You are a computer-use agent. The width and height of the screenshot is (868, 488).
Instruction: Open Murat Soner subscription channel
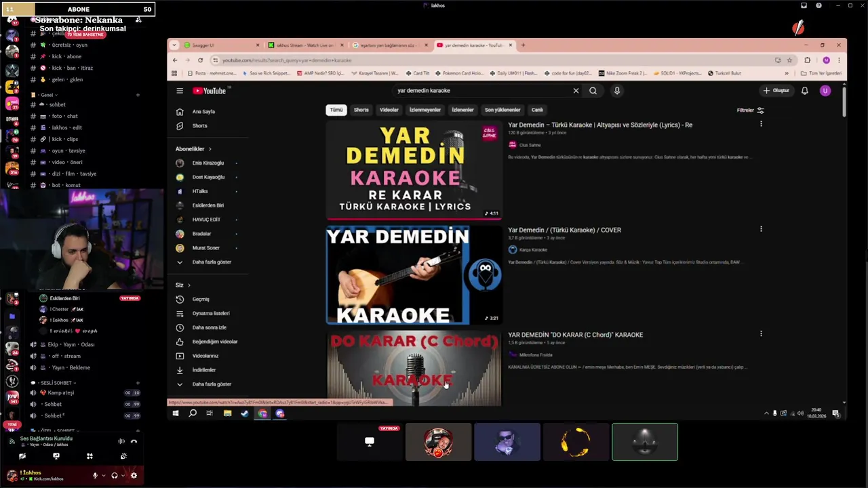(x=205, y=248)
